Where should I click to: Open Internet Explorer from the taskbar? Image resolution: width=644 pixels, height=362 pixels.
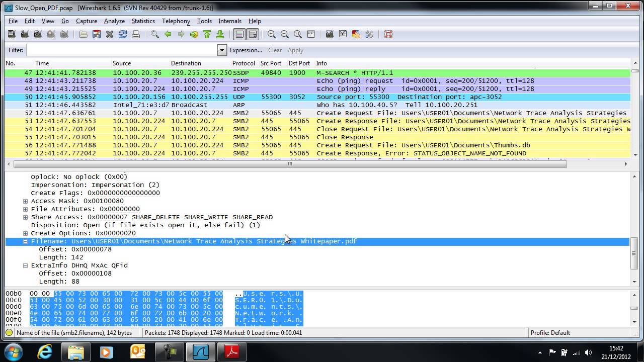tap(45, 351)
